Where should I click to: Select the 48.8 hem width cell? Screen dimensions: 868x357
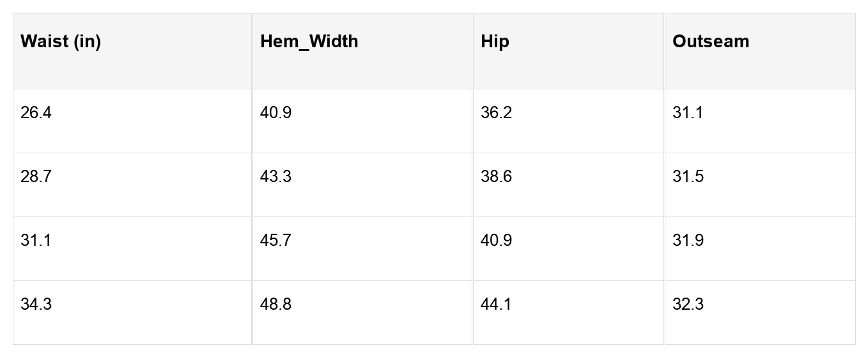(x=275, y=305)
